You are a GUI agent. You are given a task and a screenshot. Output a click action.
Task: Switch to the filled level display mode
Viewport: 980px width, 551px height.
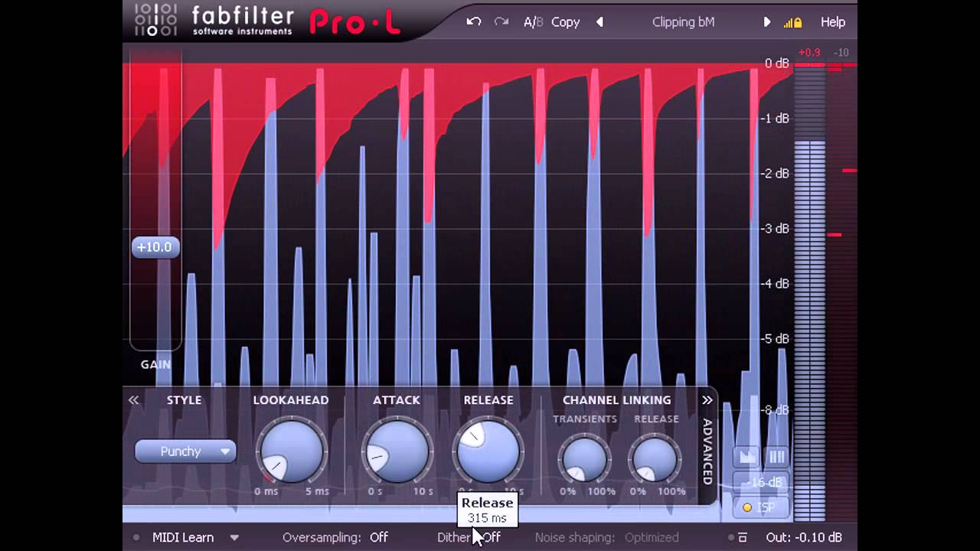[746, 457]
